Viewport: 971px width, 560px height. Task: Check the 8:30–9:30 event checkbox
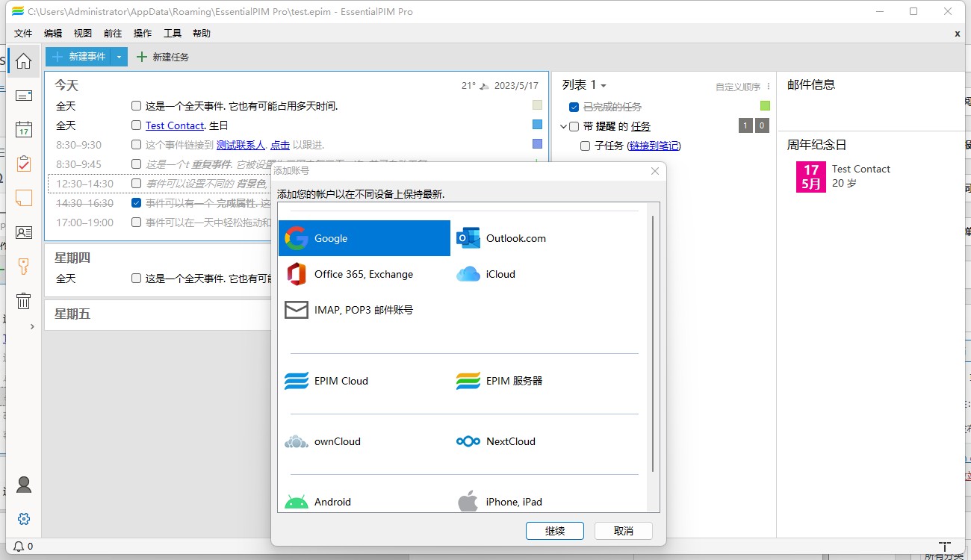(136, 145)
